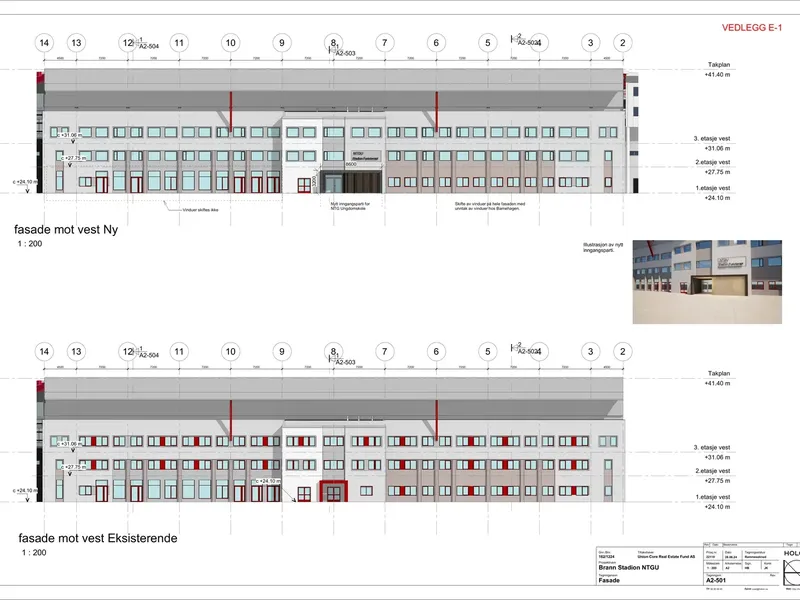This screenshot has width=800, height=600.
Task: Click the 'c +31.06 m' marker on the Eksisterende facade
Action: pyautogui.click(x=69, y=444)
